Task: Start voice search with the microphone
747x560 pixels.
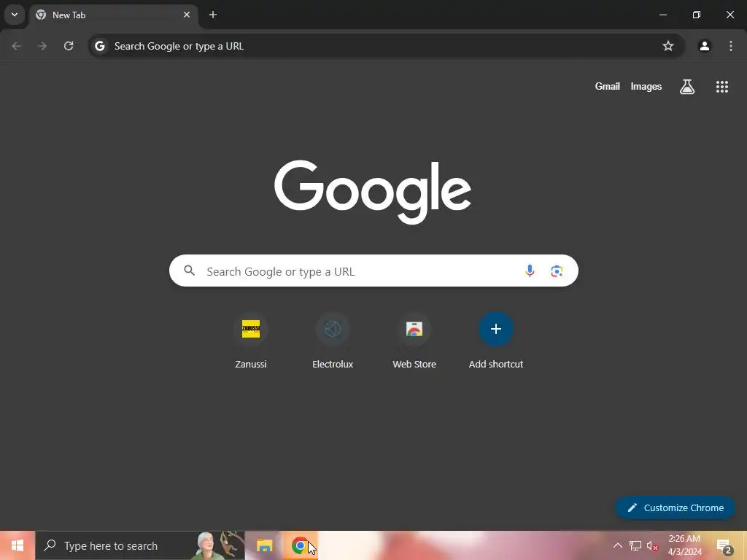Action: pyautogui.click(x=530, y=271)
